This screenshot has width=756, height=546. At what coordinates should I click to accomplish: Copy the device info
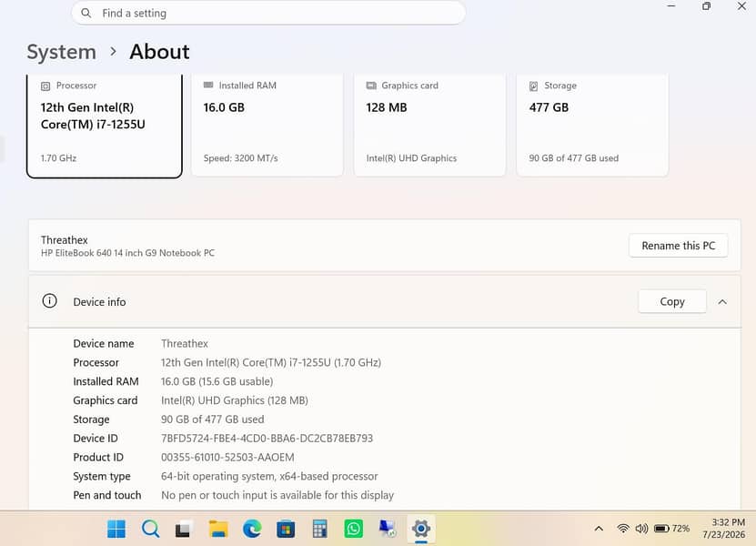point(672,301)
